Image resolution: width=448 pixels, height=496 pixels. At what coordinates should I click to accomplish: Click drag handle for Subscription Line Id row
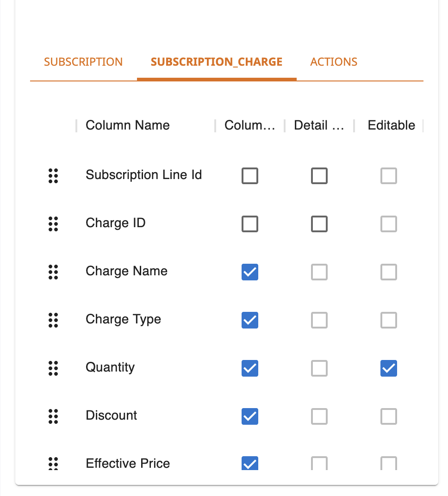coord(53,175)
